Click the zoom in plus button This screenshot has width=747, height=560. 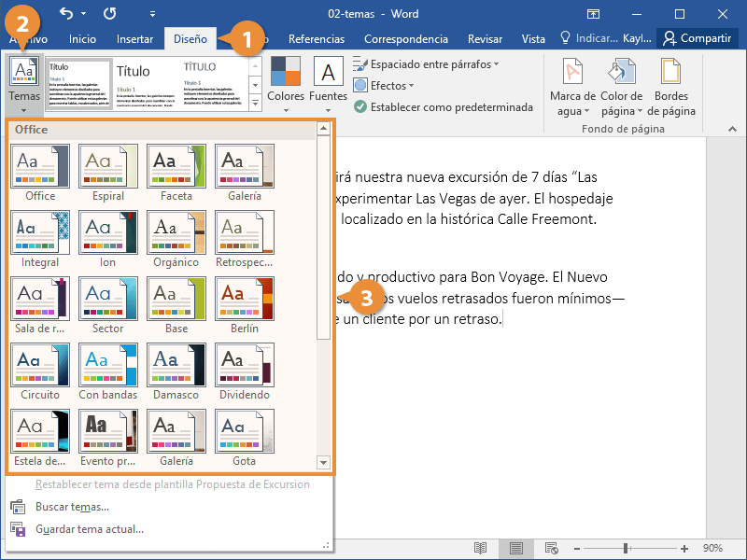684,549
